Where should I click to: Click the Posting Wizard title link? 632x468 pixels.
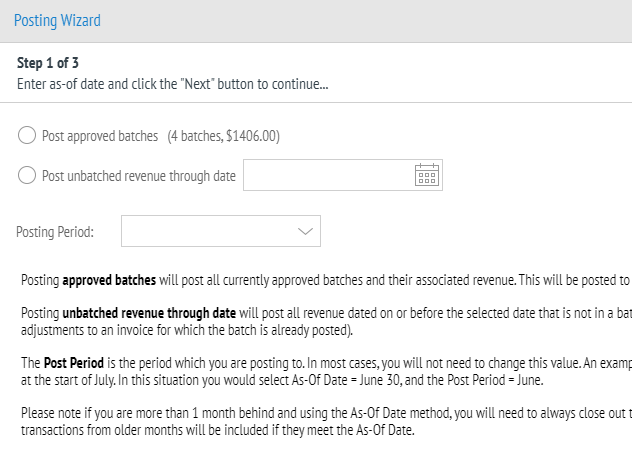point(57,20)
